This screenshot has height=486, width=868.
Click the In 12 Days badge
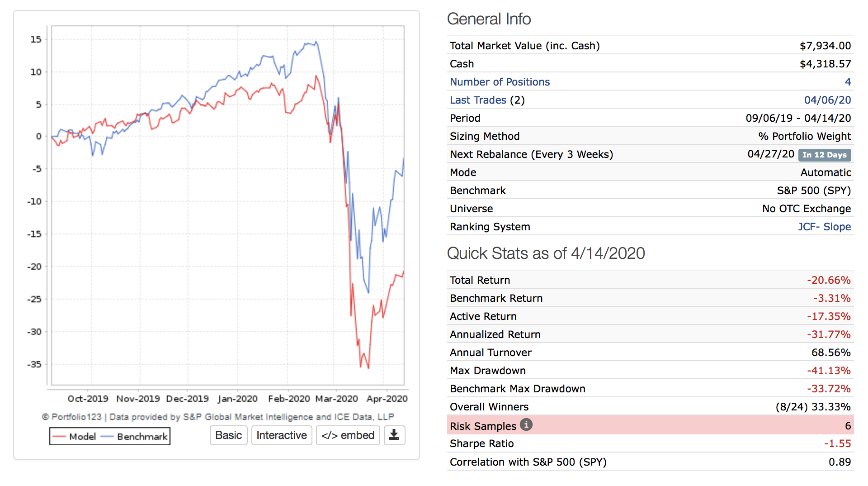point(824,155)
